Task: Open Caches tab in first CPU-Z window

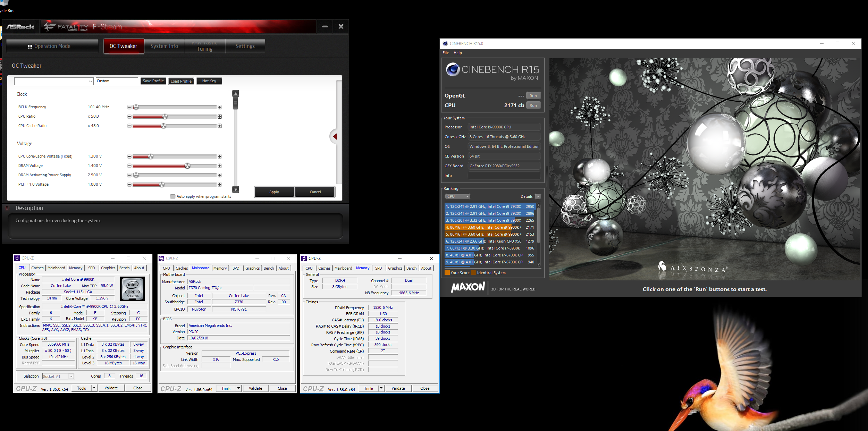Action: click(x=37, y=268)
